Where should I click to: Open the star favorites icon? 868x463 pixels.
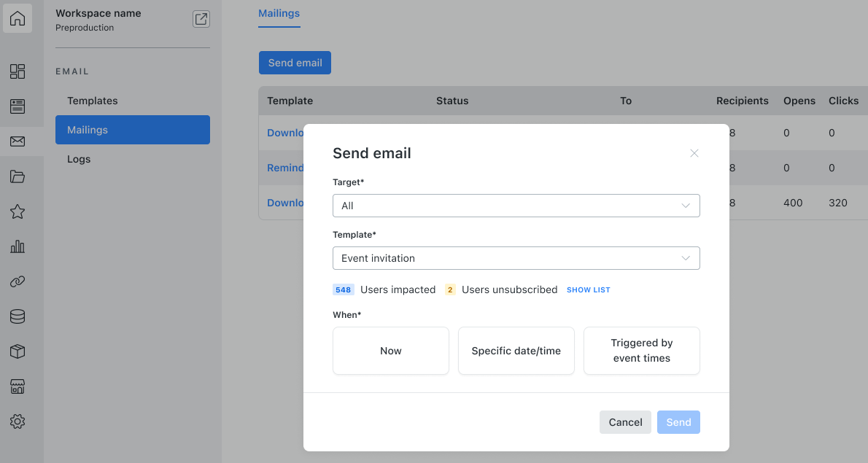(18, 211)
